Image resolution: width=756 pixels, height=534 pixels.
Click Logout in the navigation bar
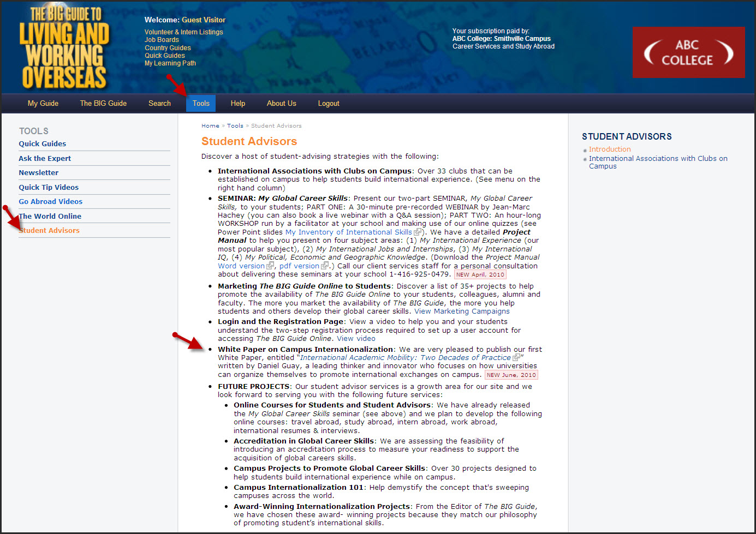point(329,104)
